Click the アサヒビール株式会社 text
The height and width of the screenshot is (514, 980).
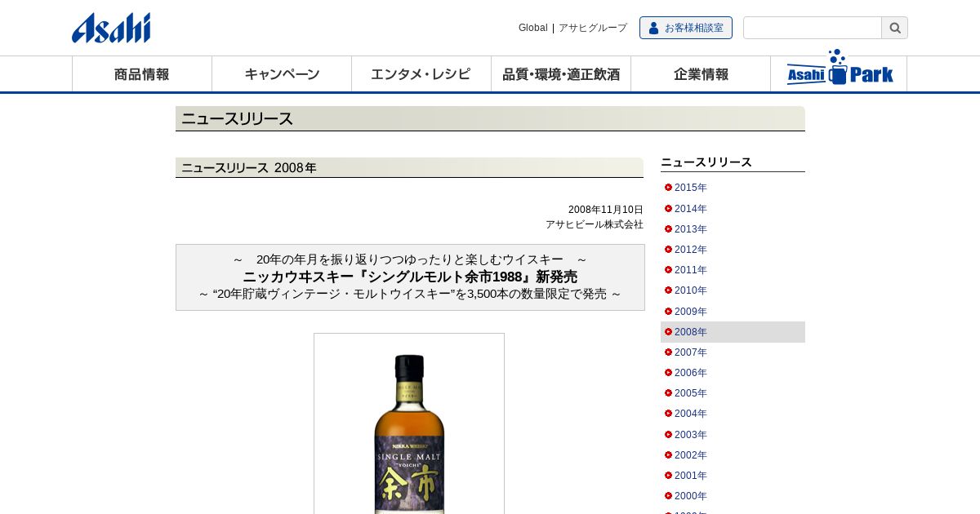tap(595, 224)
